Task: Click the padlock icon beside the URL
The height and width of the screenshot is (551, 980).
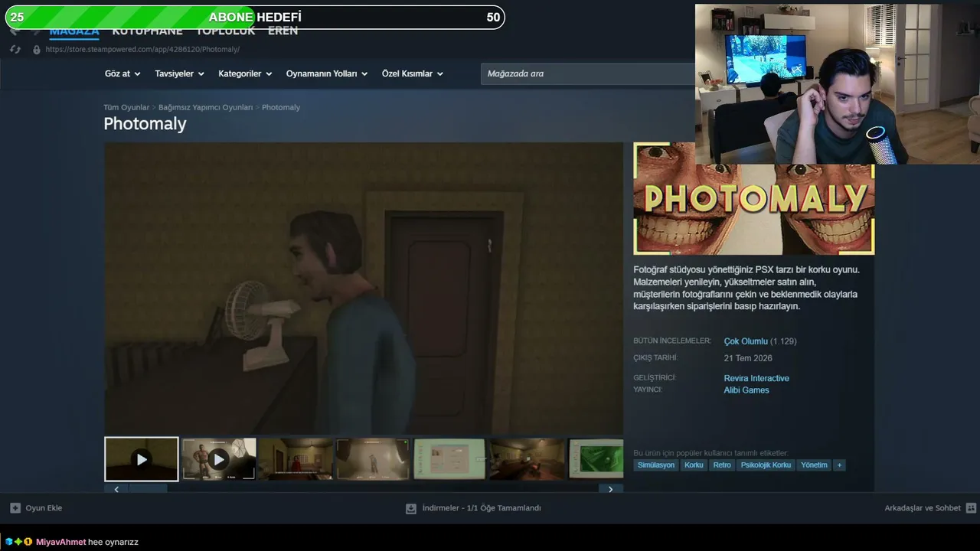Action: [36, 49]
